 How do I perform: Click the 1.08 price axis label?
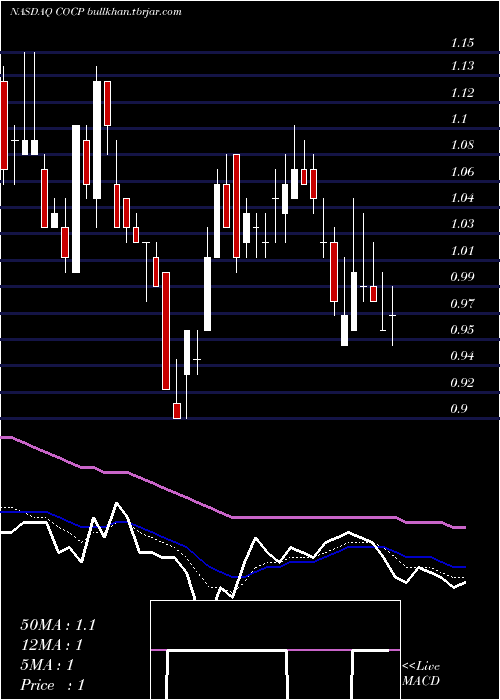[462, 145]
